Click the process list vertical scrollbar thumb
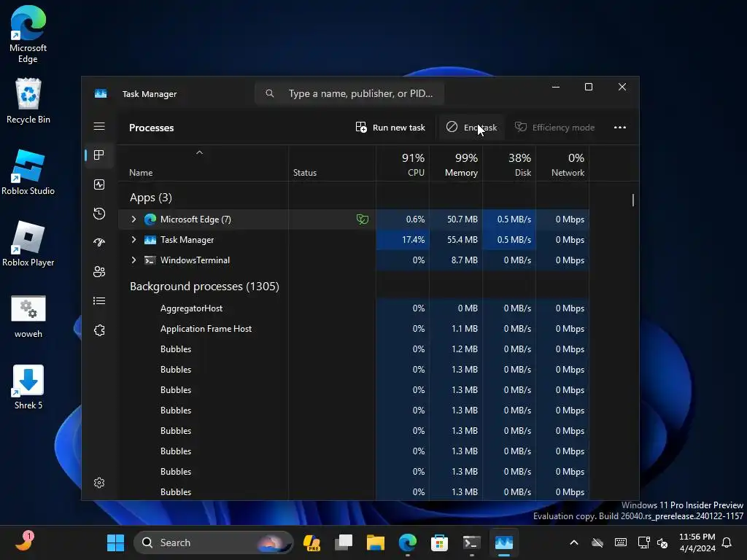 (x=632, y=200)
